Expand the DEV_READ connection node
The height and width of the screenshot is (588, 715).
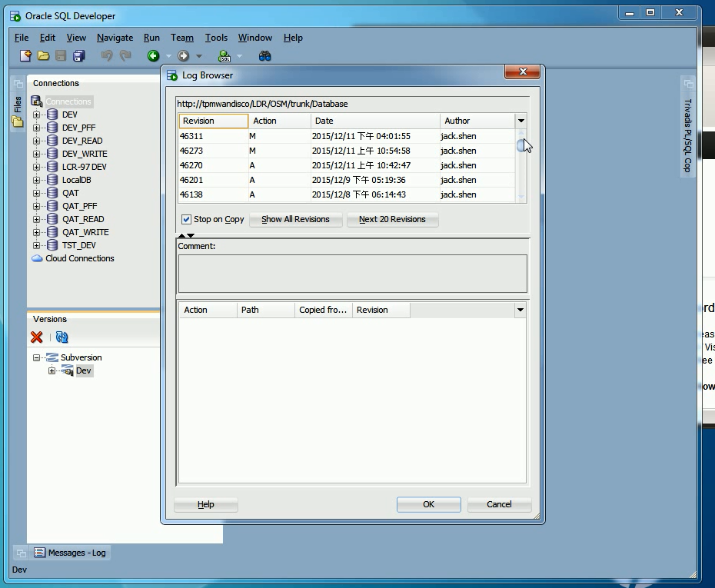(36, 141)
